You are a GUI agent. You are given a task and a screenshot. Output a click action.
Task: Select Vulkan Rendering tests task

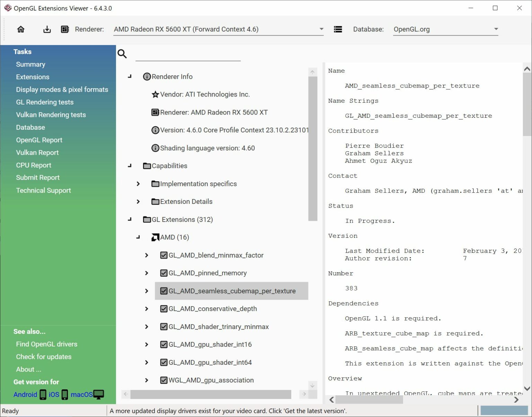click(51, 115)
